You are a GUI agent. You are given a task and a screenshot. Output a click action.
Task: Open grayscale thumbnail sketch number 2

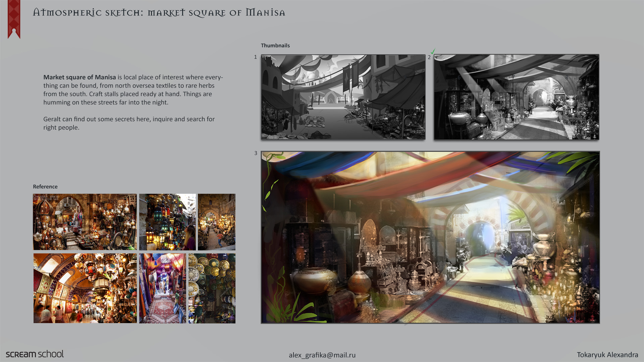517,97
